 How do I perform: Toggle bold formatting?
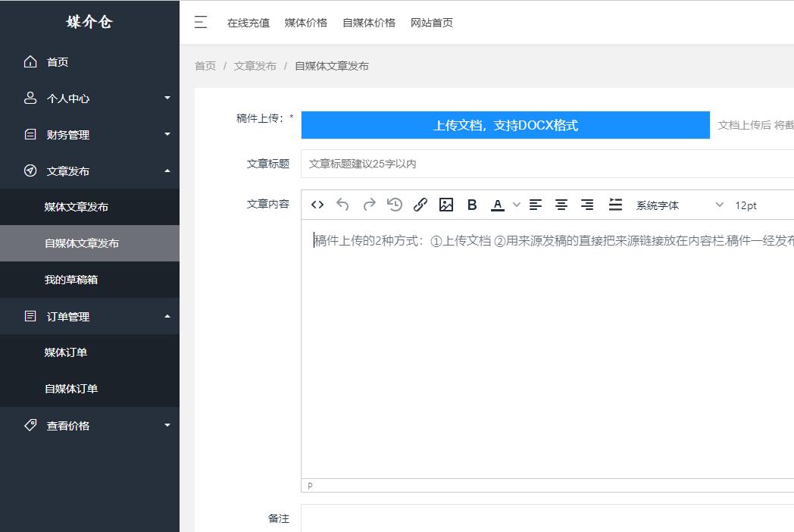(x=472, y=204)
